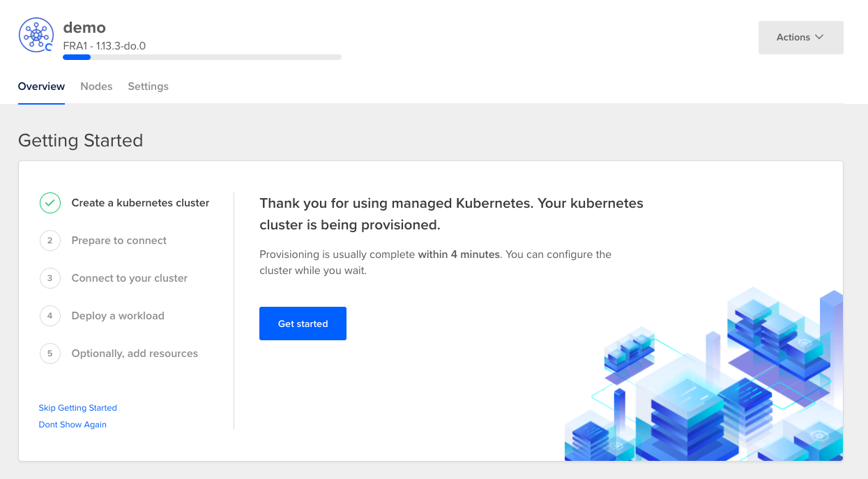868x479 pixels.
Task: Select the step 3 circle icon
Action: coord(50,278)
